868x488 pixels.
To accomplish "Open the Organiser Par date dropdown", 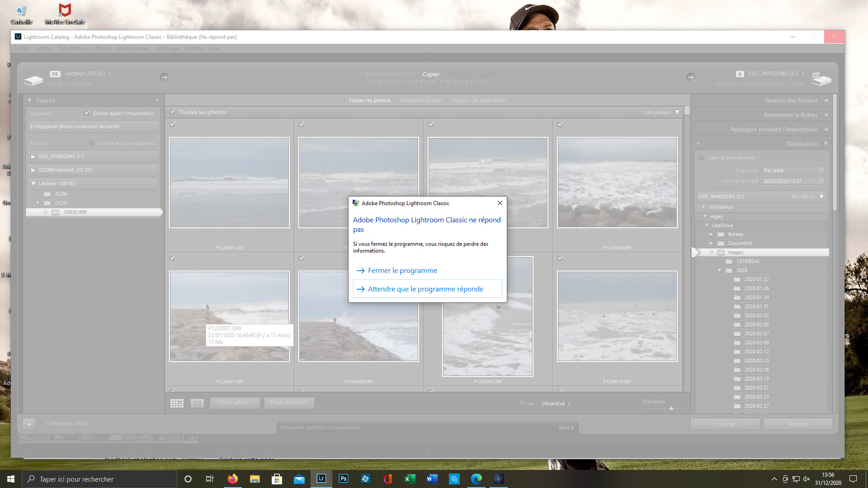I will [793, 170].
